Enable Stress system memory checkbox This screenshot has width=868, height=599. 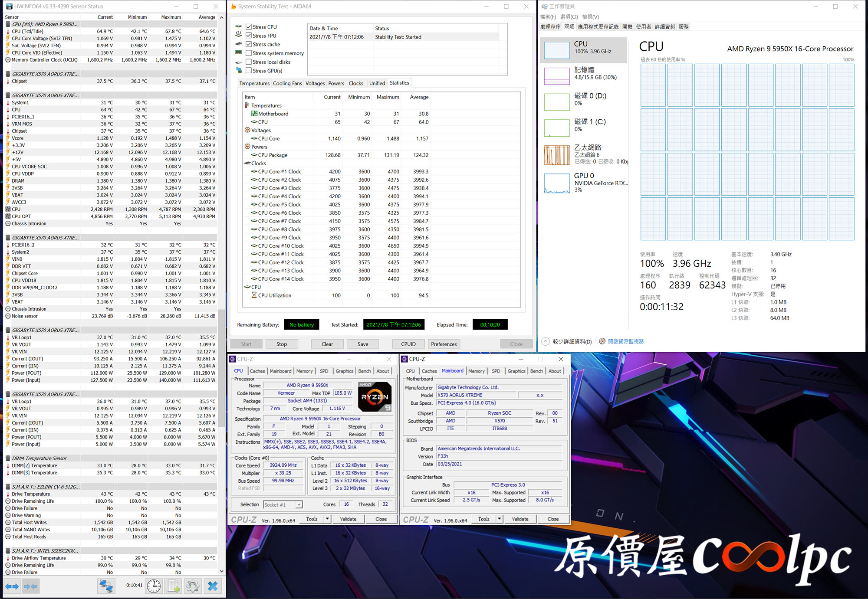[x=249, y=53]
